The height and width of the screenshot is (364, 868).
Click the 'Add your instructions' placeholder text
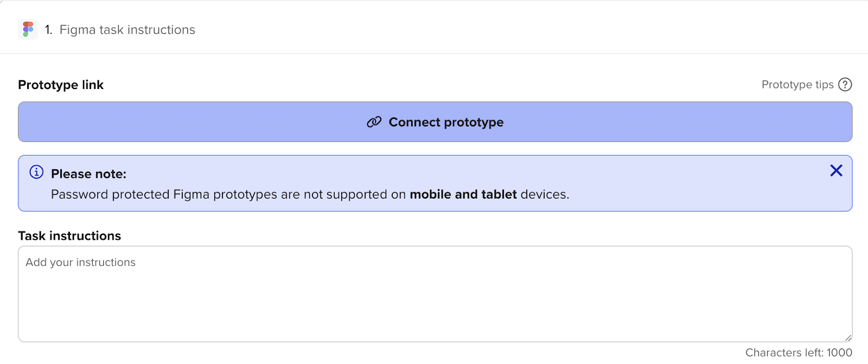click(81, 263)
